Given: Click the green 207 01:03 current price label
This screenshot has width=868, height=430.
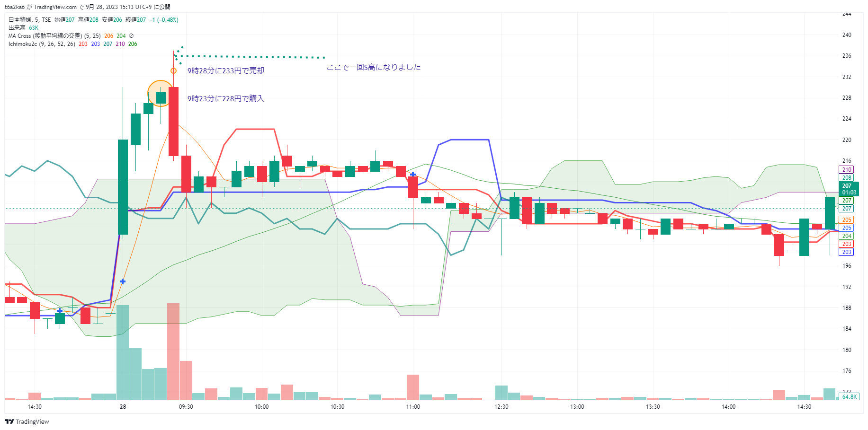Looking at the screenshot, I should click(849, 189).
